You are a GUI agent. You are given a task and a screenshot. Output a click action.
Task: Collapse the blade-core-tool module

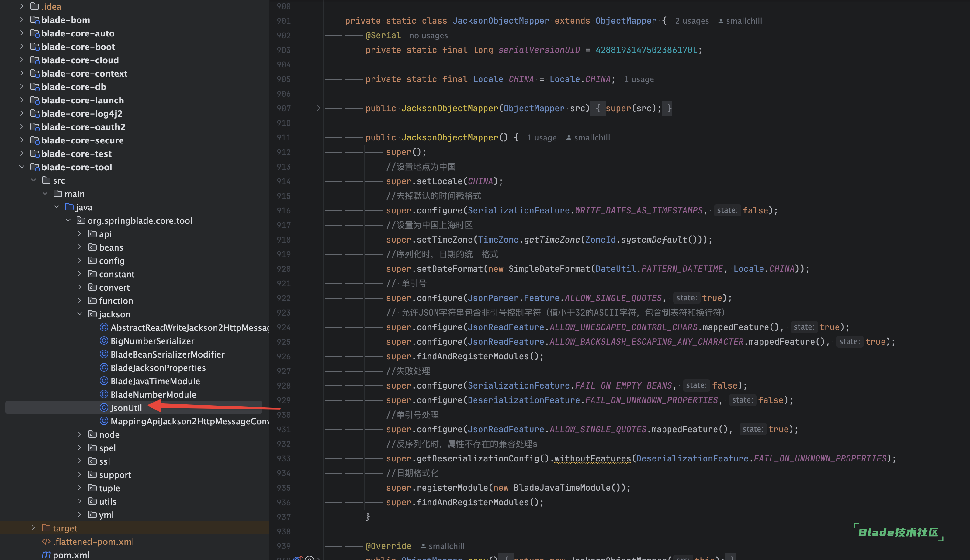click(x=22, y=167)
